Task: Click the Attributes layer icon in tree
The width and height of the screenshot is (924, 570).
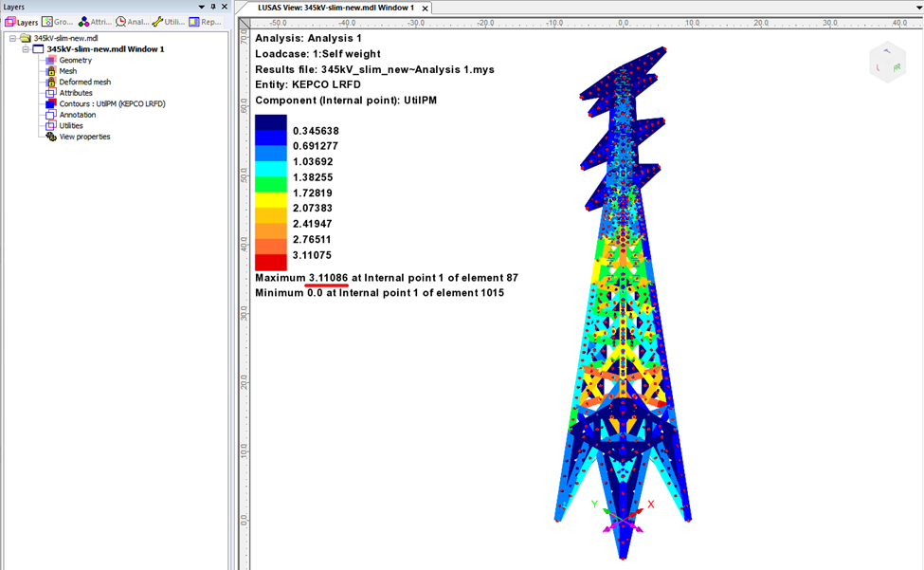Action: [51, 93]
